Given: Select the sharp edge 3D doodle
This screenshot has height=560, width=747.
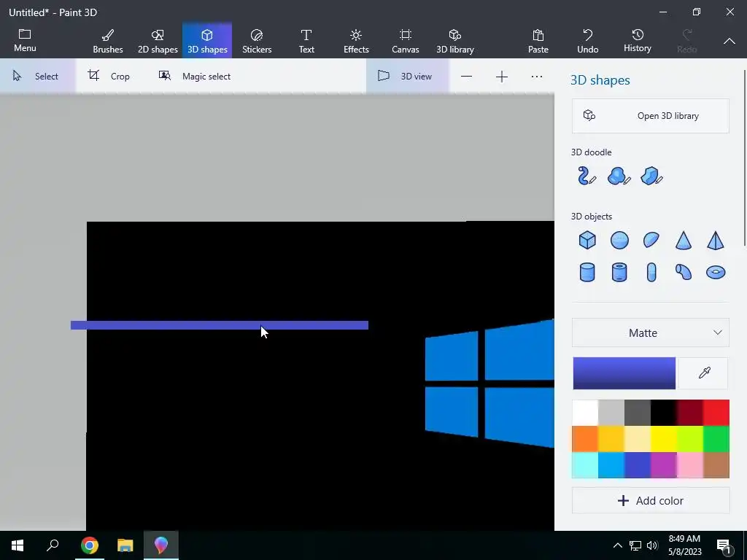Looking at the screenshot, I should coord(651,176).
